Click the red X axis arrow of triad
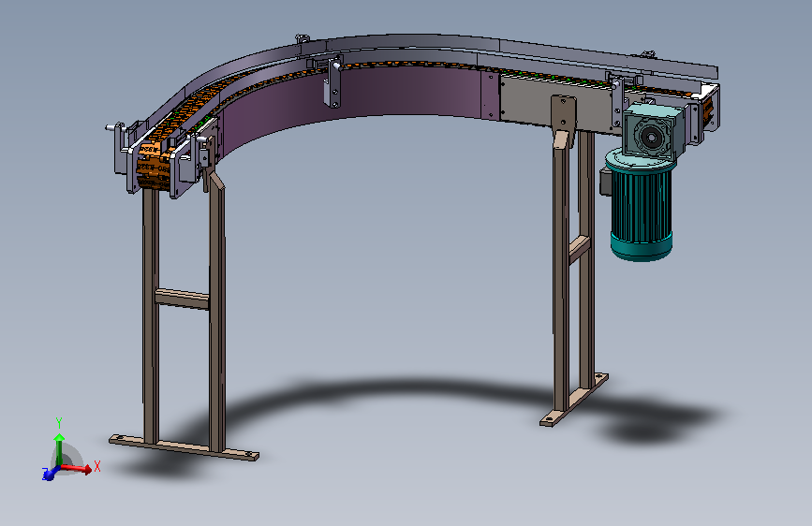This screenshot has height=526, width=812. 77,469
